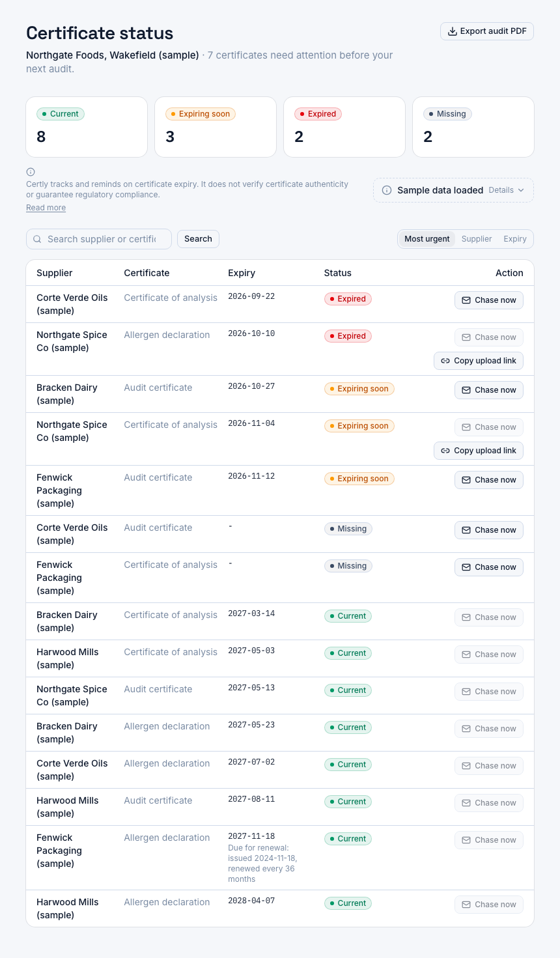Click the Status column header
The image size is (560, 958).
pyautogui.click(x=338, y=273)
